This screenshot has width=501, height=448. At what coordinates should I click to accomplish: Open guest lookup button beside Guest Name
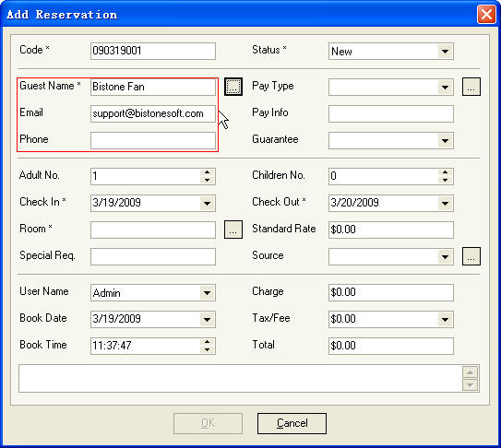click(x=233, y=87)
